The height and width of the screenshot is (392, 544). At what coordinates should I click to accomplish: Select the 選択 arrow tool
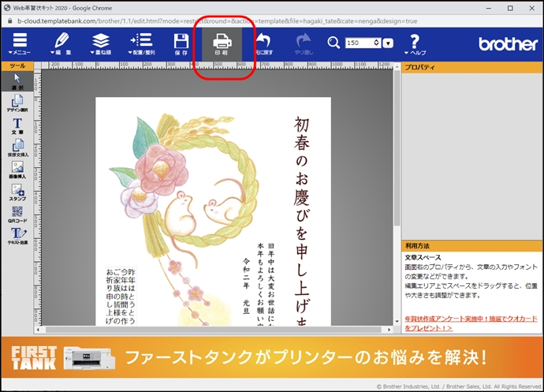coord(17,81)
